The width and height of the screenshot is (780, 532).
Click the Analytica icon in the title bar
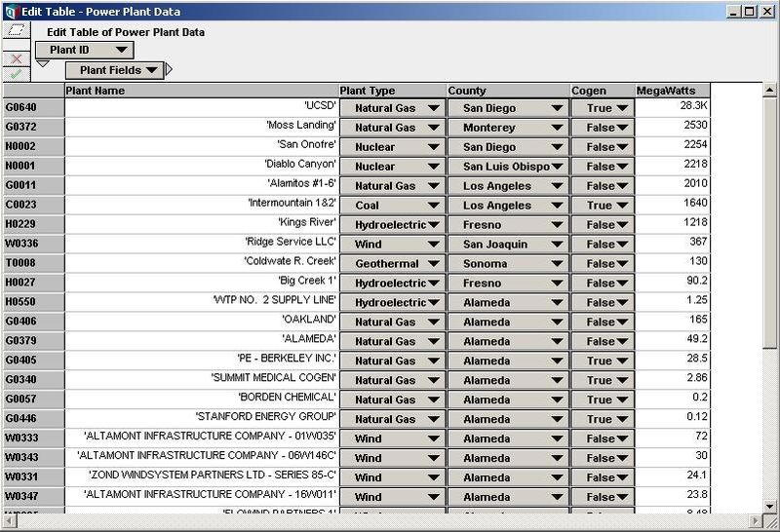pos(11,12)
